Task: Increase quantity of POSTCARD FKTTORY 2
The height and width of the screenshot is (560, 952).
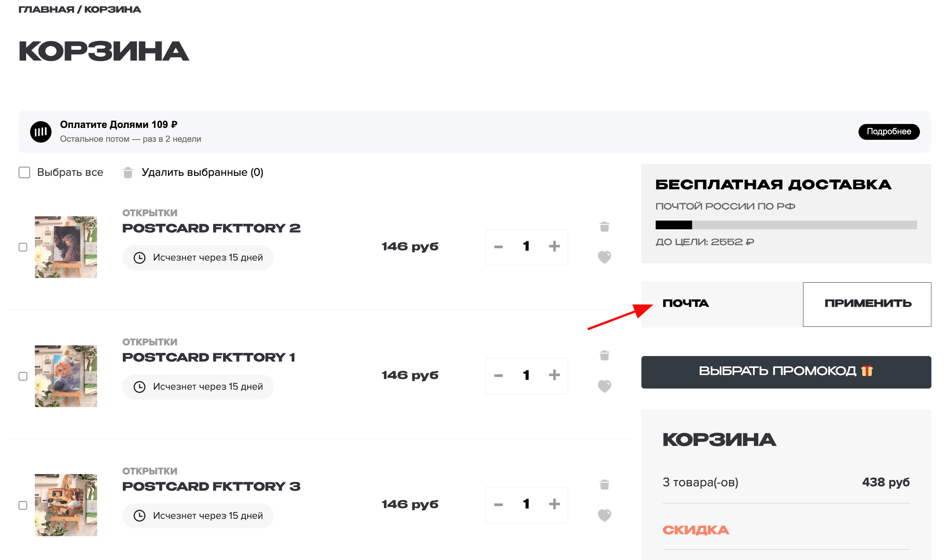Action: pos(555,246)
